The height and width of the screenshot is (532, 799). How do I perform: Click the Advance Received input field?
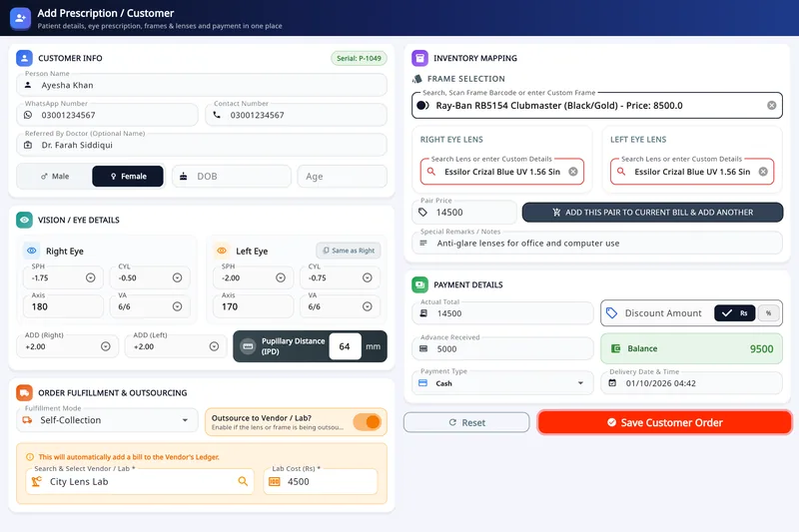tap(502, 348)
